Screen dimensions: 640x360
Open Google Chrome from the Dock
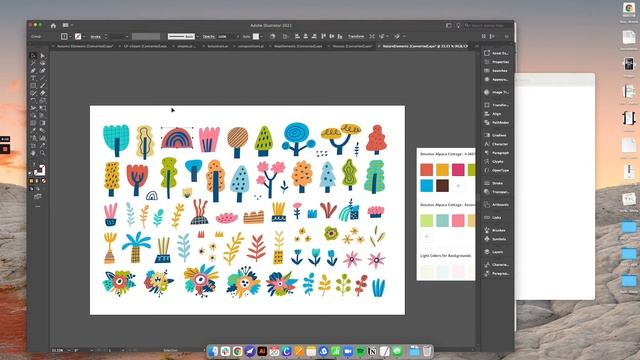click(238, 351)
